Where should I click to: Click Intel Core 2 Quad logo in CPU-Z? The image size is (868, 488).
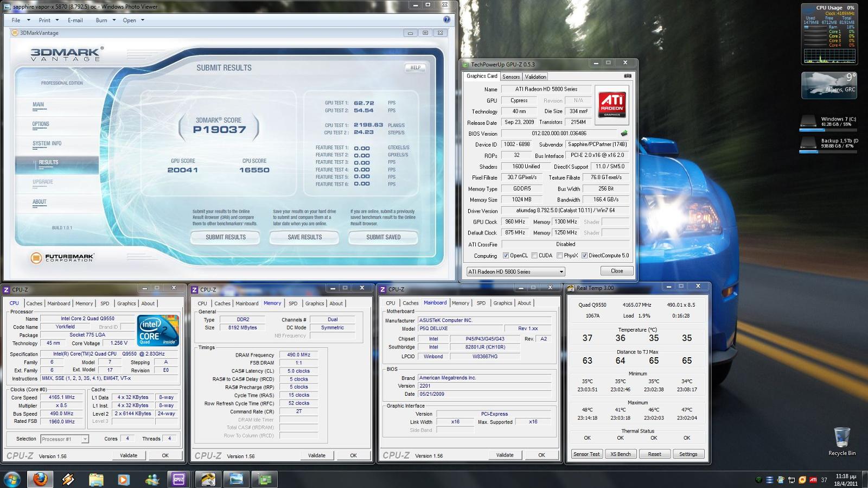pyautogui.click(x=158, y=331)
